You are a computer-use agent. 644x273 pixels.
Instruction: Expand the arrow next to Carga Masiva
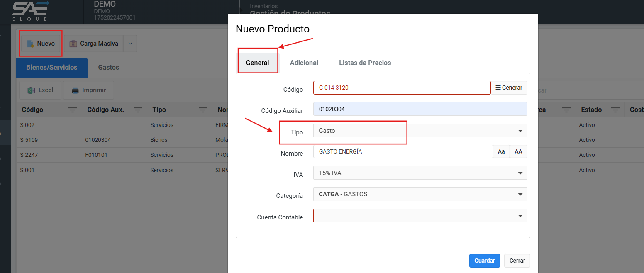(x=130, y=44)
